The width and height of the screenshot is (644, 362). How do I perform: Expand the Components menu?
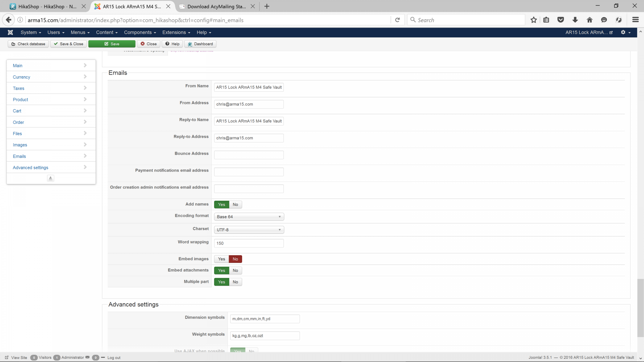(140, 32)
